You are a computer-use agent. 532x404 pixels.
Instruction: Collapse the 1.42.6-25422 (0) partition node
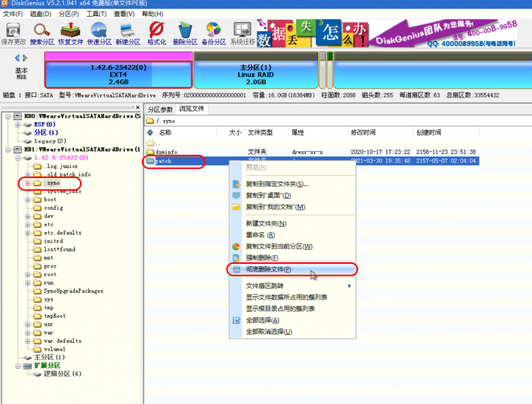[x=18, y=158]
